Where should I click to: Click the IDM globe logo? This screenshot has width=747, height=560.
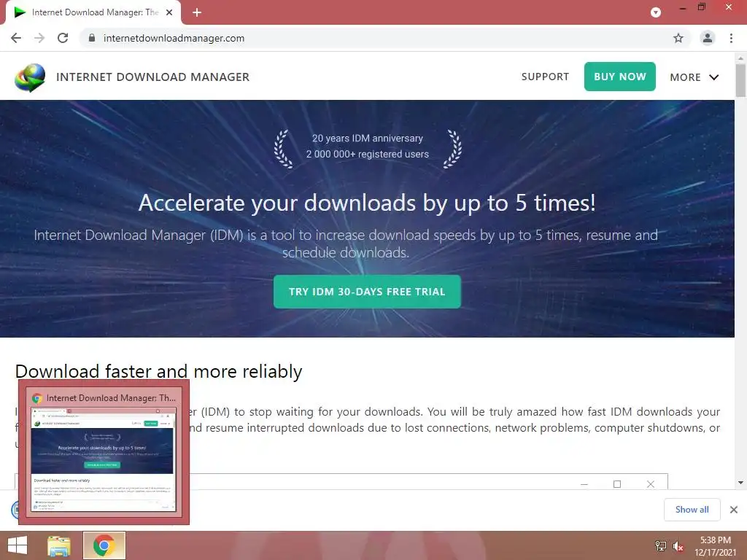[30, 77]
